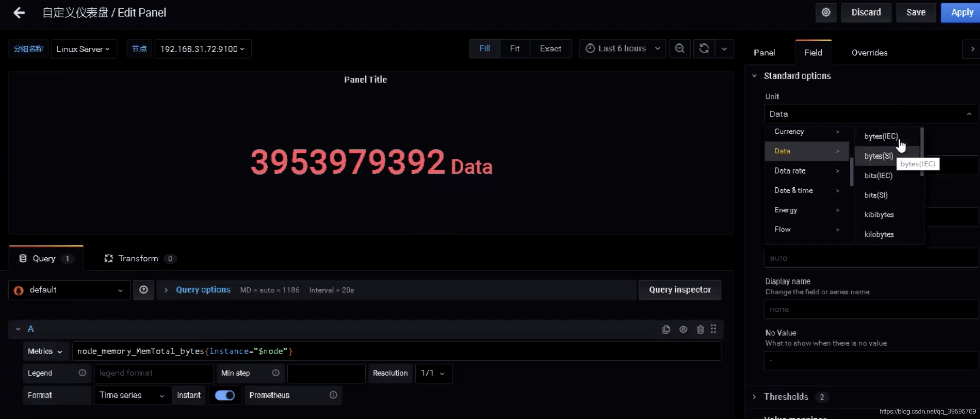Click the Min step input field
Image resolution: width=980 pixels, height=419 pixels.
coord(326,373)
